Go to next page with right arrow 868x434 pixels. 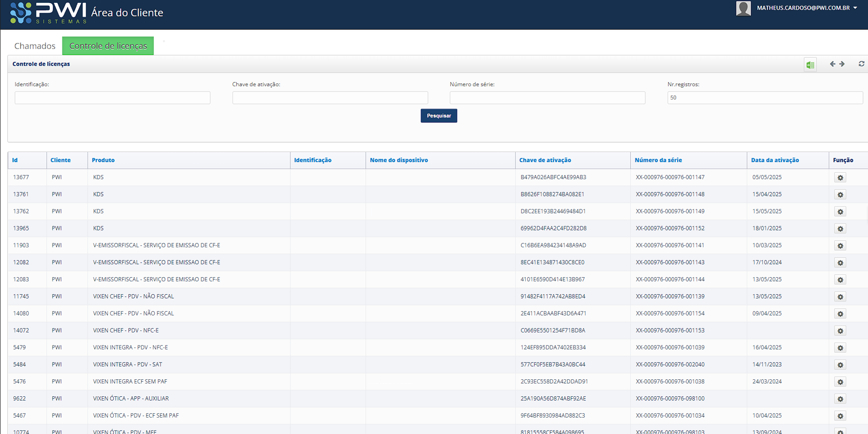(x=842, y=64)
